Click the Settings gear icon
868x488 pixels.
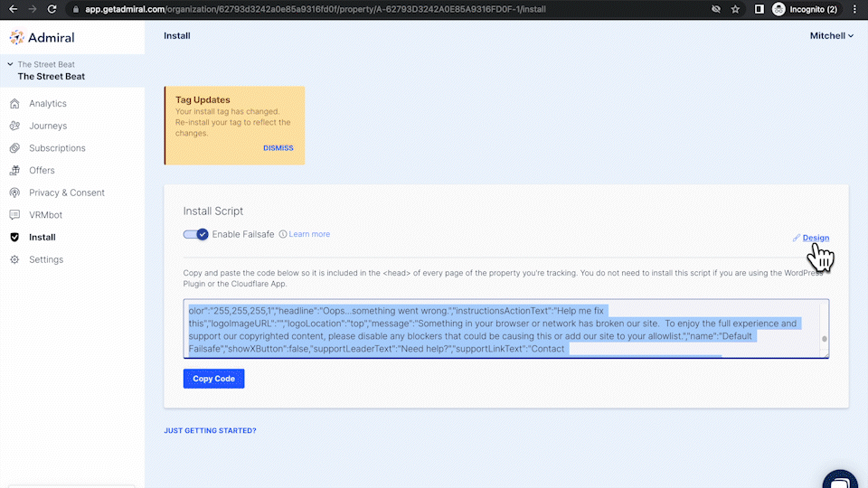click(15, 259)
